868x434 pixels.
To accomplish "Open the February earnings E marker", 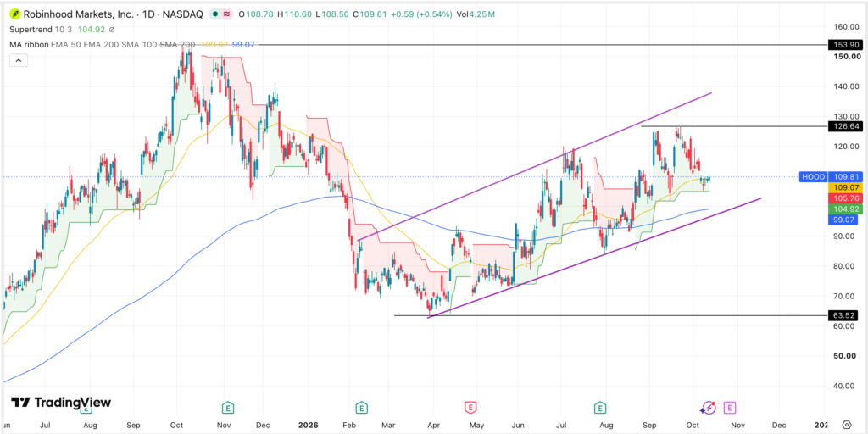I will [x=361, y=409].
